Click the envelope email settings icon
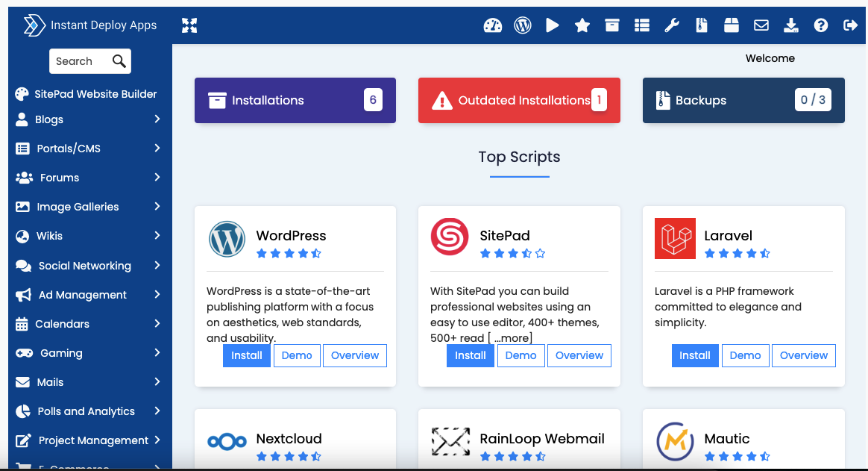This screenshot has width=868, height=471. coord(761,25)
